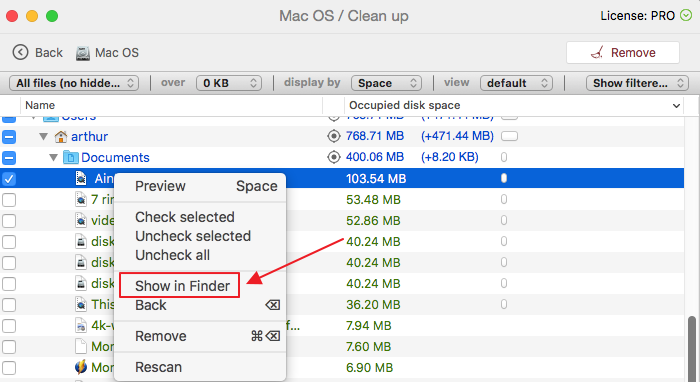Click the usage bar in arthur row
Viewport: 700px width, 382px height.
tap(509, 136)
